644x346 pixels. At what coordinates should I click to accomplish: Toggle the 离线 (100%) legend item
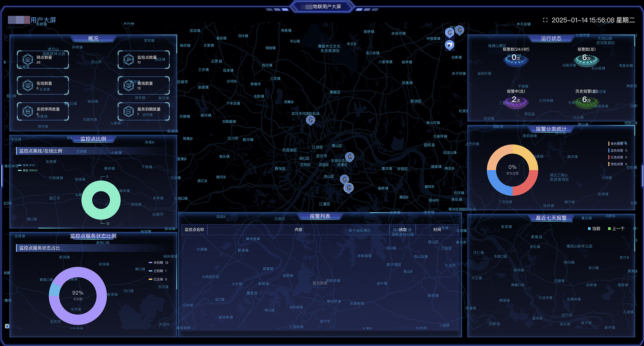28,170
